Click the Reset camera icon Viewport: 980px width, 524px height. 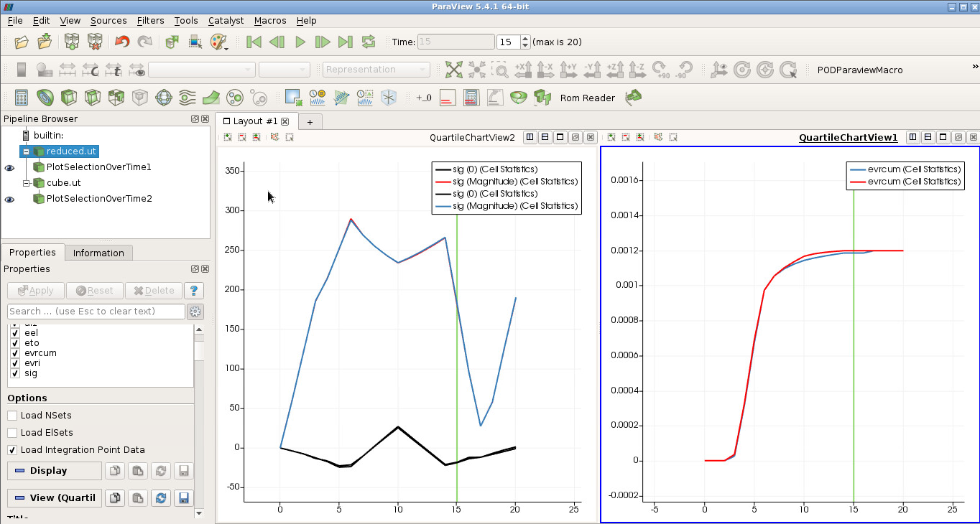click(454, 70)
